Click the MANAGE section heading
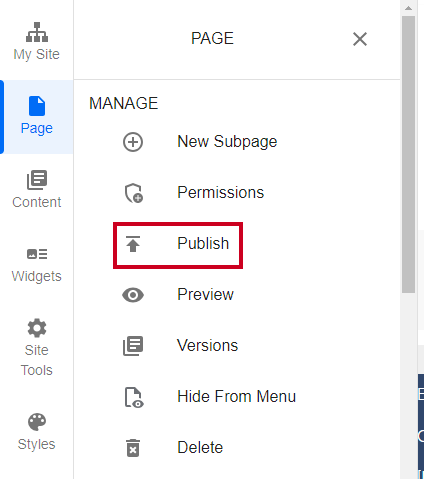 (123, 103)
